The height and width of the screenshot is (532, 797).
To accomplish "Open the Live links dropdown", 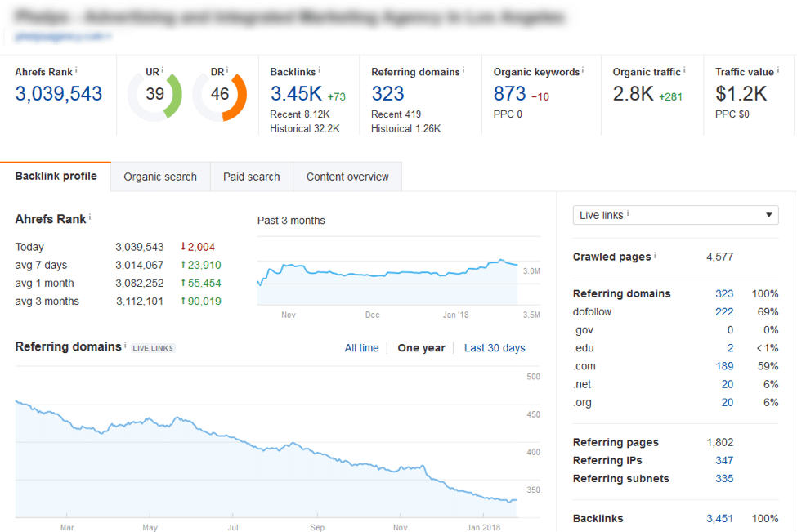I will (x=675, y=215).
